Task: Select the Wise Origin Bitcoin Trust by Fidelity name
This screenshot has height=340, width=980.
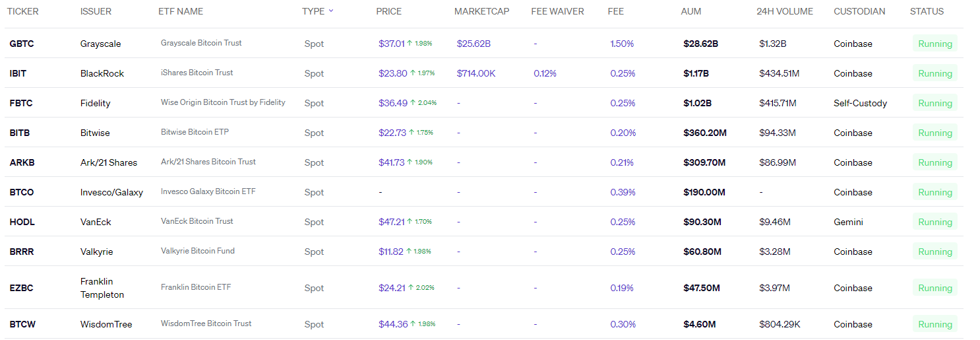Action: (x=223, y=102)
